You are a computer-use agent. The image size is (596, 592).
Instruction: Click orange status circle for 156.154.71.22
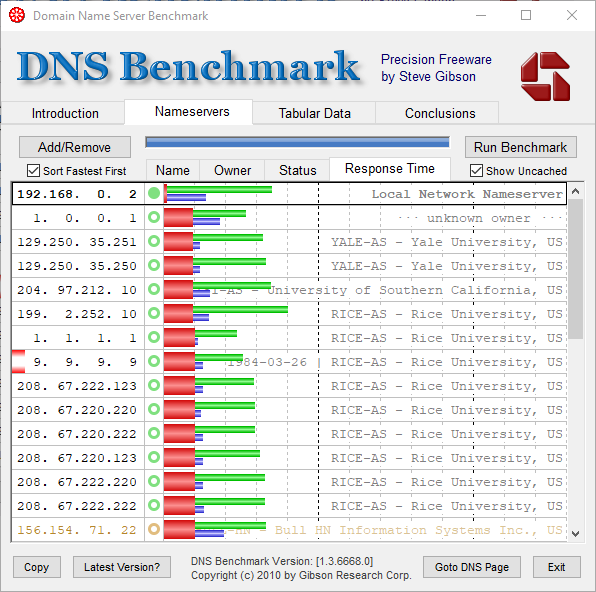(x=154, y=529)
